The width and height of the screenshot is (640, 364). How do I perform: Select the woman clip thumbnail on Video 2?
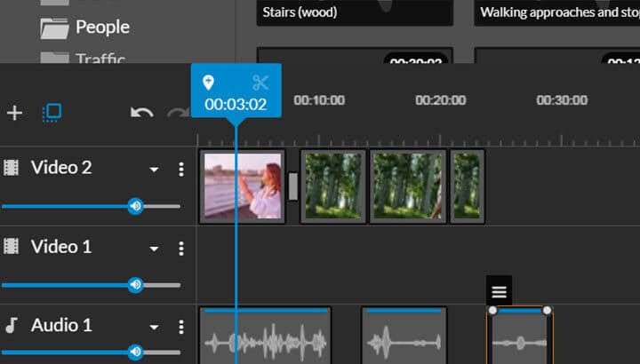pos(242,186)
